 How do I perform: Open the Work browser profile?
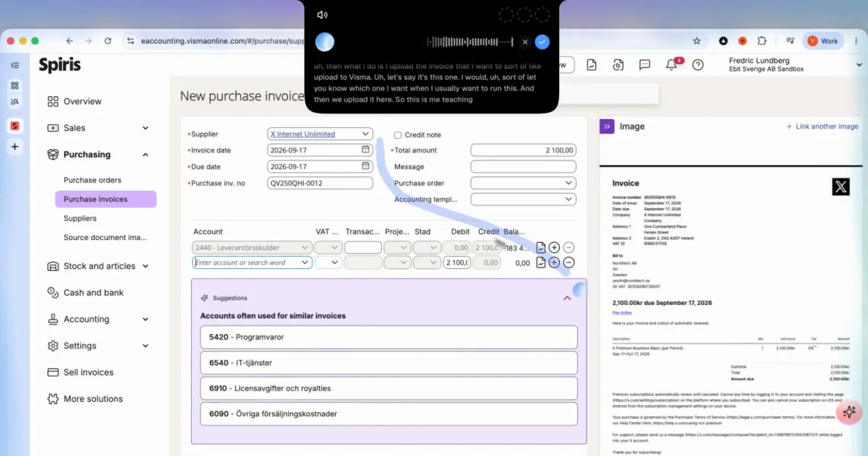click(x=823, y=41)
